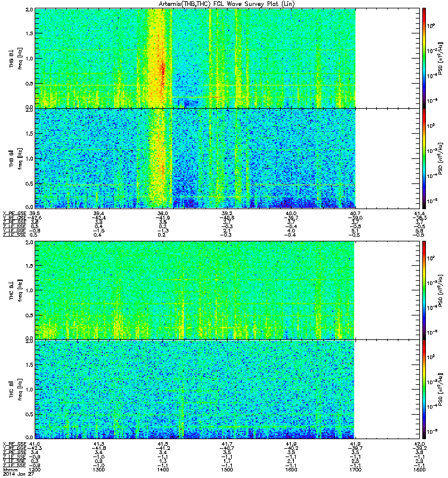Viewport: 448px width, 478px height.
Task: Click the 'THC B∥ freq [Hz]' axis label
Action: click(x=16, y=390)
